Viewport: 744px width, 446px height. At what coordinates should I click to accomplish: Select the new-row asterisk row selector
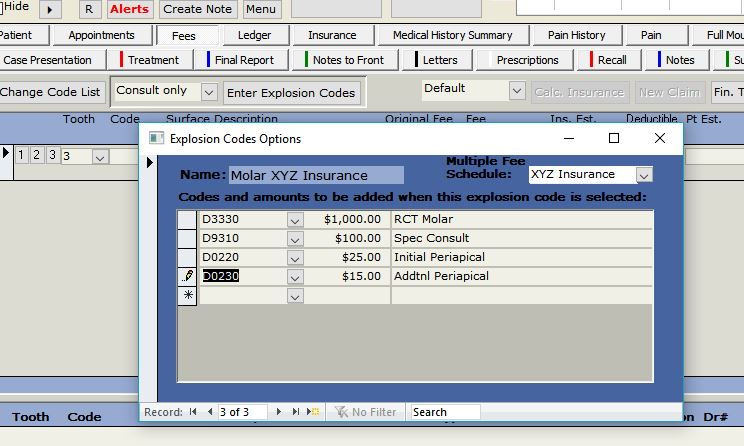[187, 296]
